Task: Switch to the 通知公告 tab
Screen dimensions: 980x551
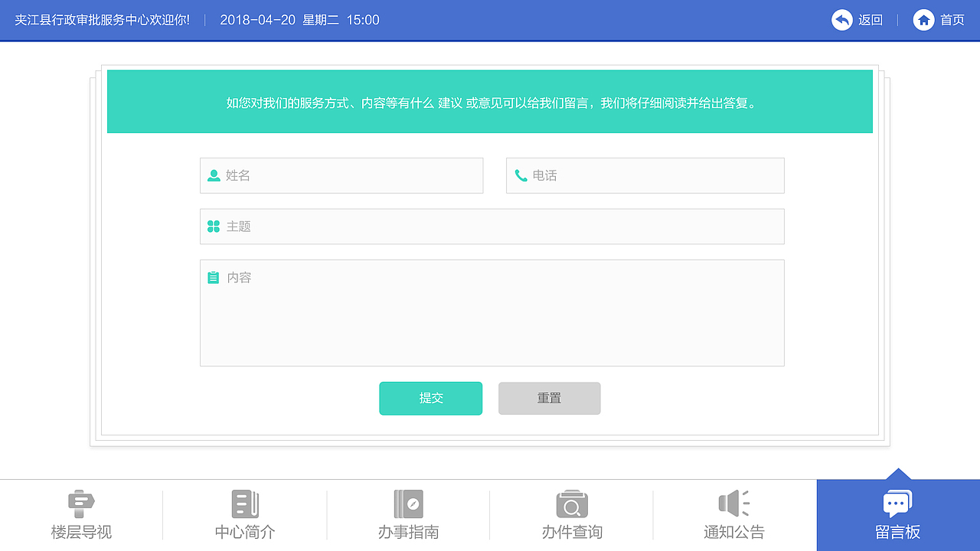Action: tap(733, 515)
